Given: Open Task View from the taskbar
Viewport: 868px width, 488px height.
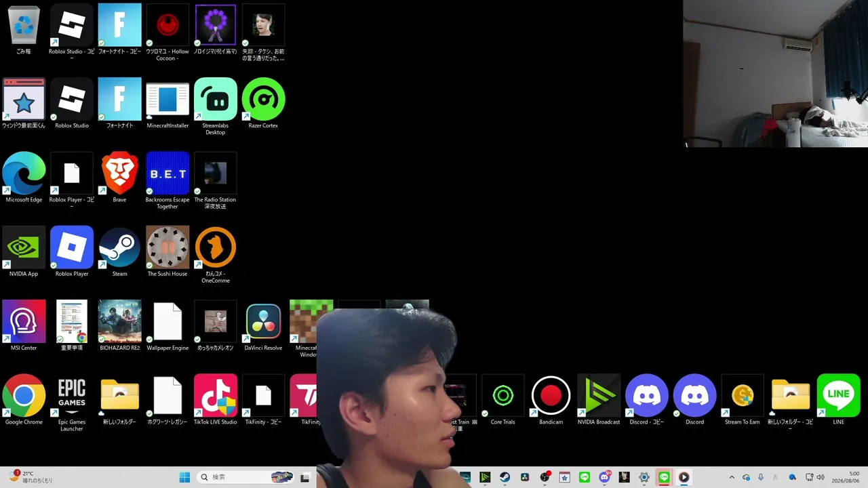Looking at the screenshot, I should click(x=305, y=477).
